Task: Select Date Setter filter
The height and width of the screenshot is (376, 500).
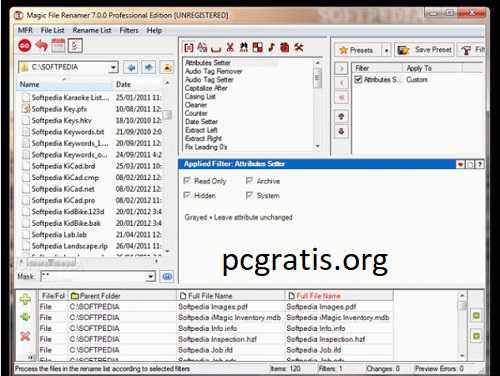Action: tap(201, 122)
